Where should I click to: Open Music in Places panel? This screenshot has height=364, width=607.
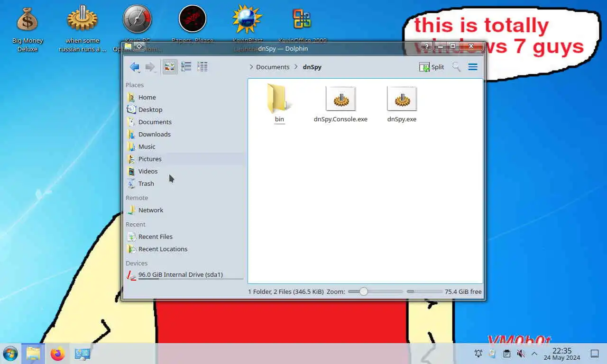click(x=184, y=146)
